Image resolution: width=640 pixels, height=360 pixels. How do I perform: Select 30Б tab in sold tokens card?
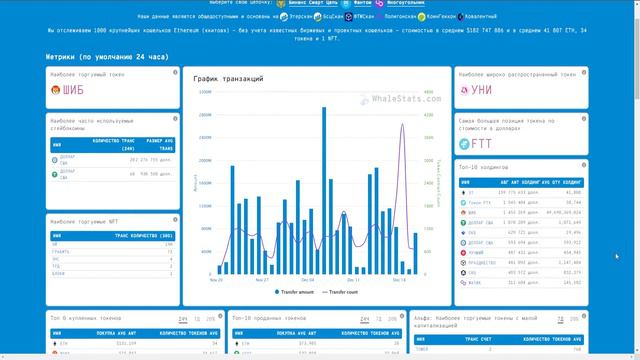[x=392, y=319]
